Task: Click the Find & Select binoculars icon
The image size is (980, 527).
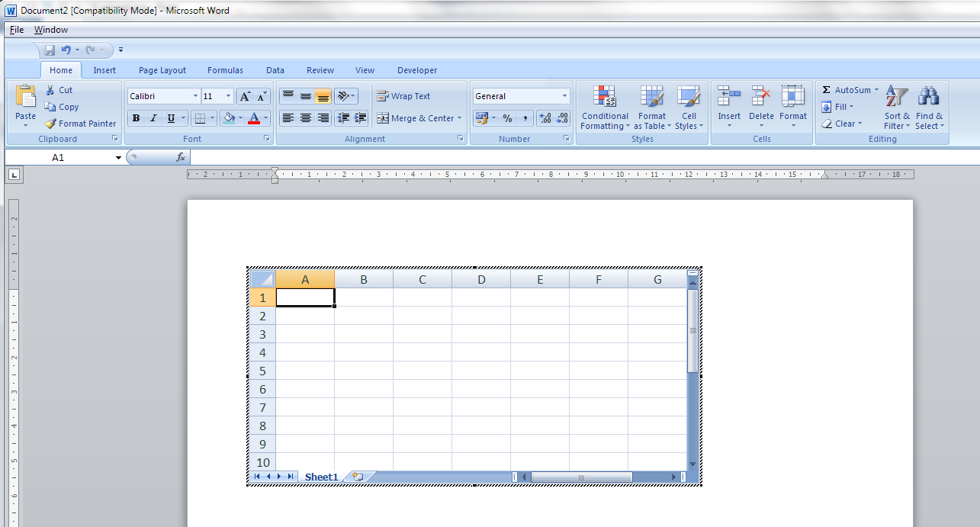Action: (x=928, y=97)
